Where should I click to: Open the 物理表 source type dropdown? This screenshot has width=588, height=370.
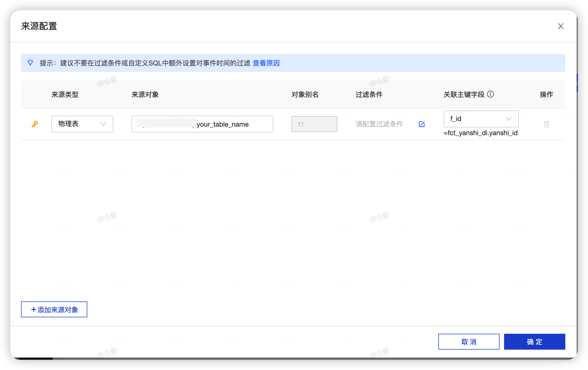pos(82,124)
